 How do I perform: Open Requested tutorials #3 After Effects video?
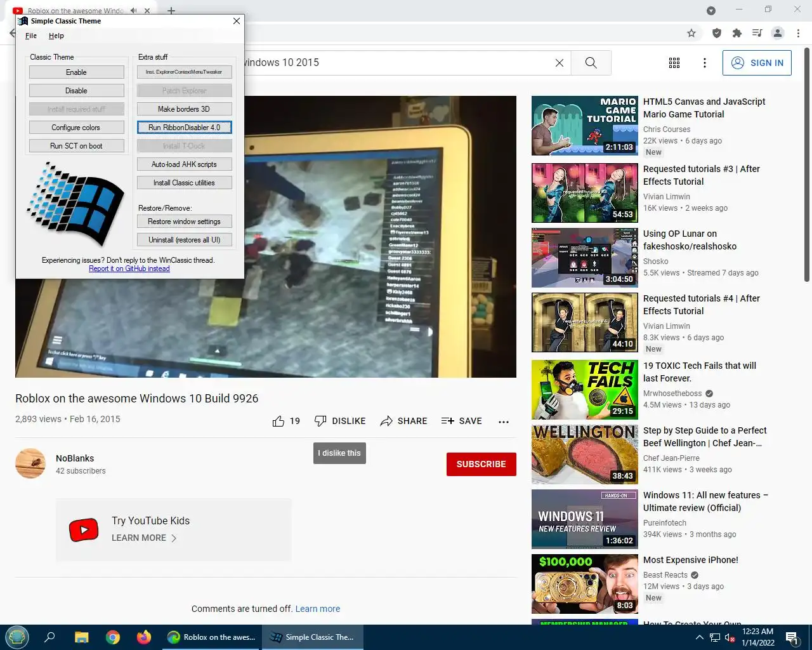pos(585,193)
